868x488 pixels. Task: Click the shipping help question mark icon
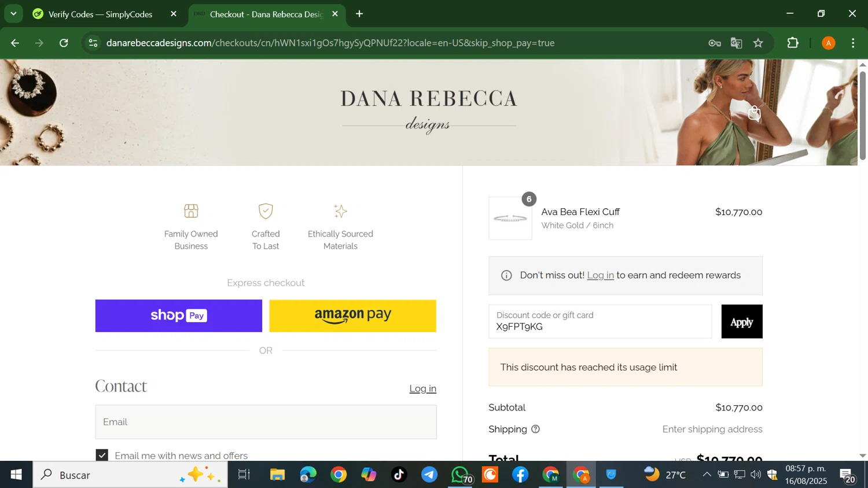[535, 429]
